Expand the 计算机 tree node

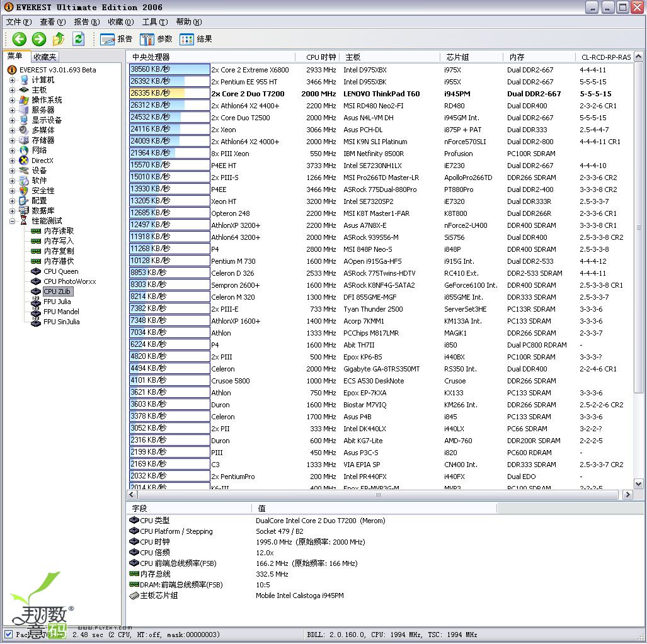pyautogui.click(x=12, y=80)
